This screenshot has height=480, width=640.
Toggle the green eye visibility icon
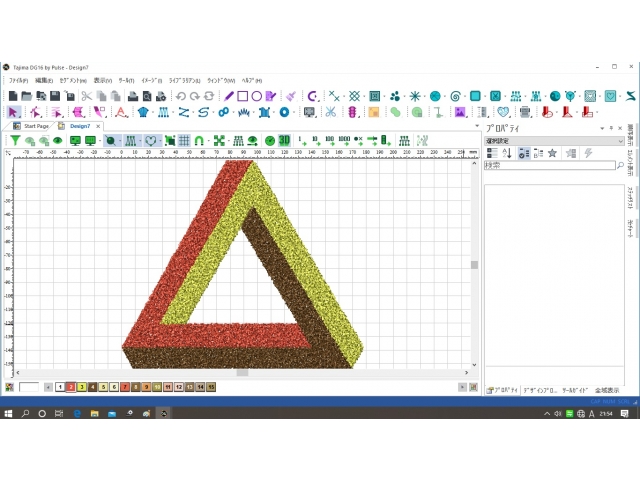pos(58,141)
